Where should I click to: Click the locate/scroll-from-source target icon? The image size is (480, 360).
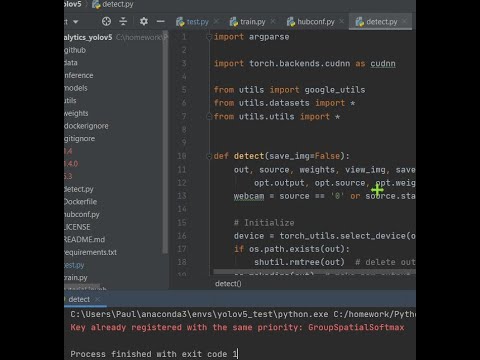click(x=106, y=22)
